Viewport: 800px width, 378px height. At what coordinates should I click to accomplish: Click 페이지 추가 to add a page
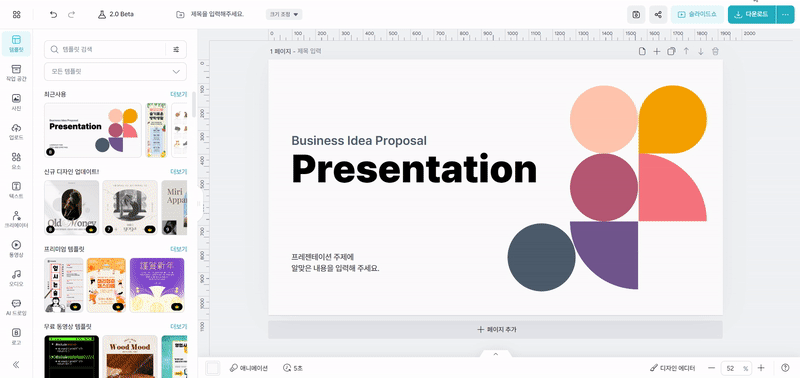(495, 330)
